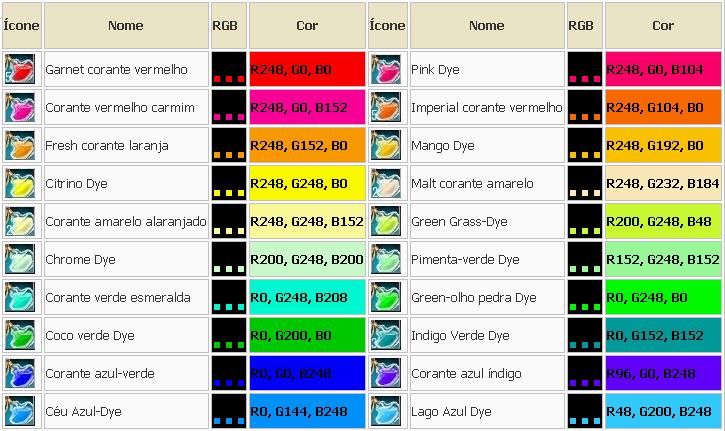The image size is (725, 431).
Task: Click the Green Grass-Dye bottle icon
Action: (386, 221)
